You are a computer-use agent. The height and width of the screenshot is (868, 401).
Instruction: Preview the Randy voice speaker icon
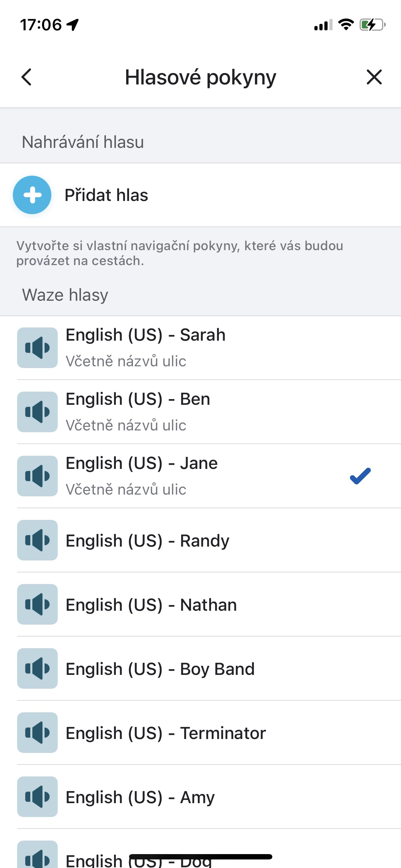[37, 540]
